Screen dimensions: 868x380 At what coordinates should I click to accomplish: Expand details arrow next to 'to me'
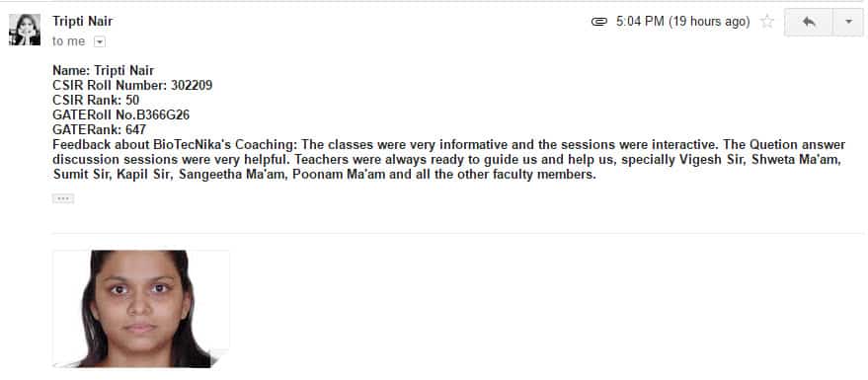(x=99, y=41)
